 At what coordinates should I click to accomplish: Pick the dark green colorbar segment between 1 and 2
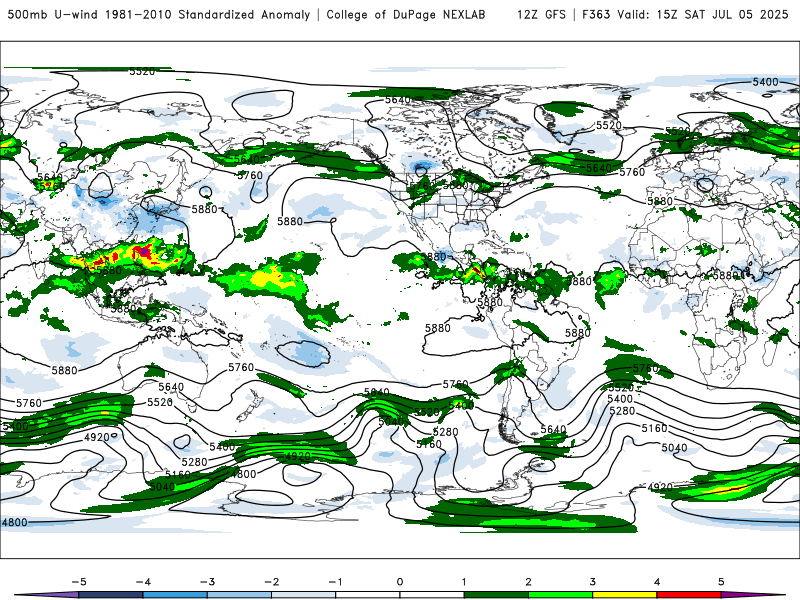pos(496,595)
